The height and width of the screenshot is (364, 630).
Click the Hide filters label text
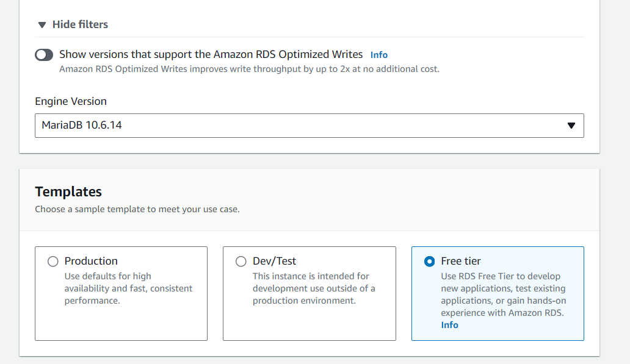pyautogui.click(x=80, y=24)
